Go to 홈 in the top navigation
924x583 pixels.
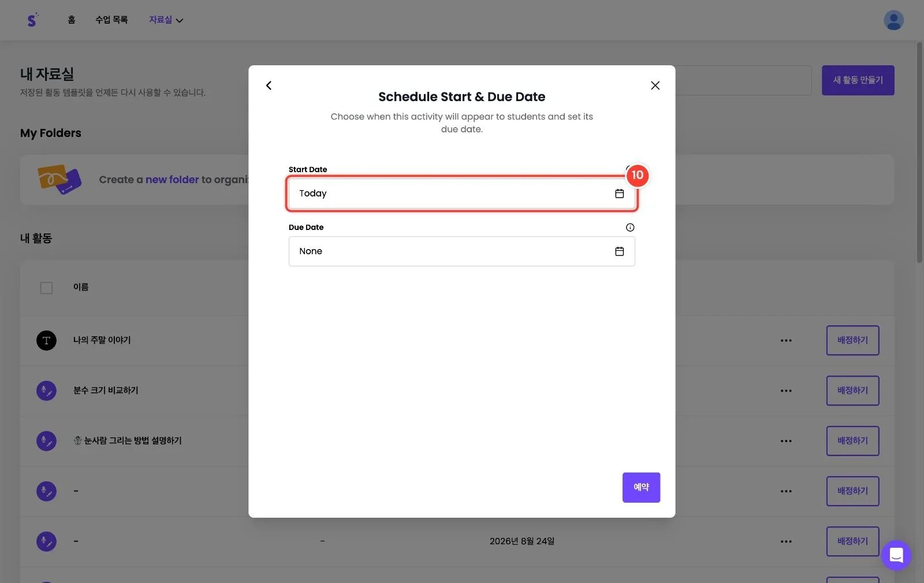pos(72,20)
